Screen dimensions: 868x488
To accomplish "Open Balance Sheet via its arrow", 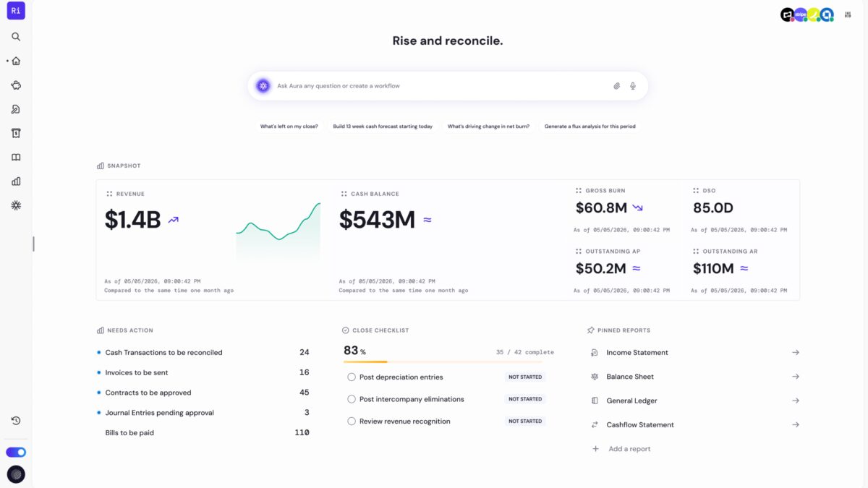I will pos(796,377).
